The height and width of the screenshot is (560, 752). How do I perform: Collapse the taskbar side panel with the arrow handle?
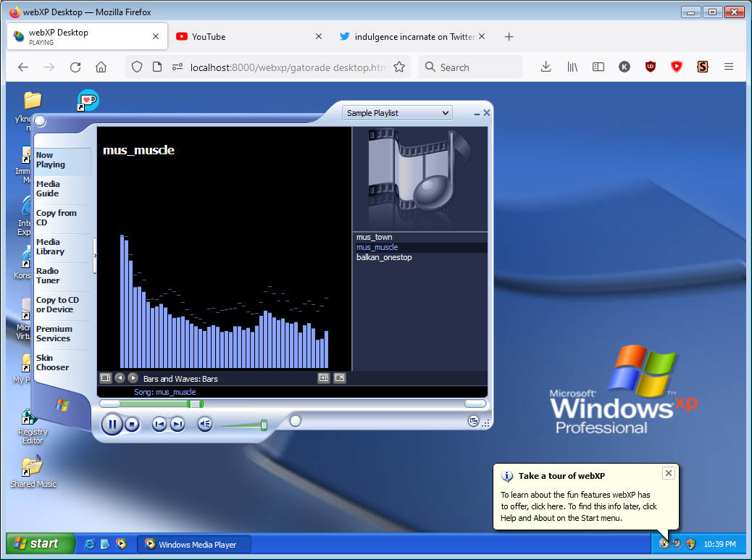coord(95,251)
